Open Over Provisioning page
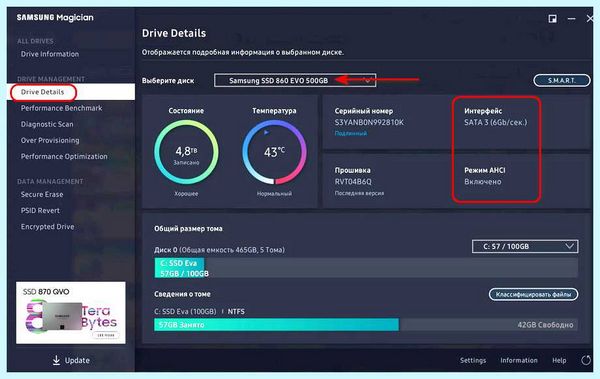The height and width of the screenshot is (379, 600). coord(50,140)
